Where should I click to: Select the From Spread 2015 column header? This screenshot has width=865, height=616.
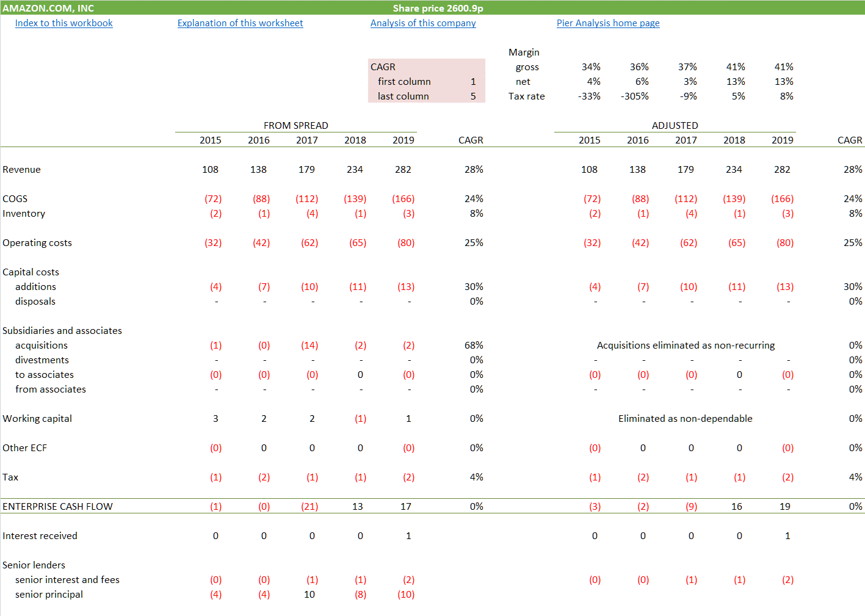point(211,140)
